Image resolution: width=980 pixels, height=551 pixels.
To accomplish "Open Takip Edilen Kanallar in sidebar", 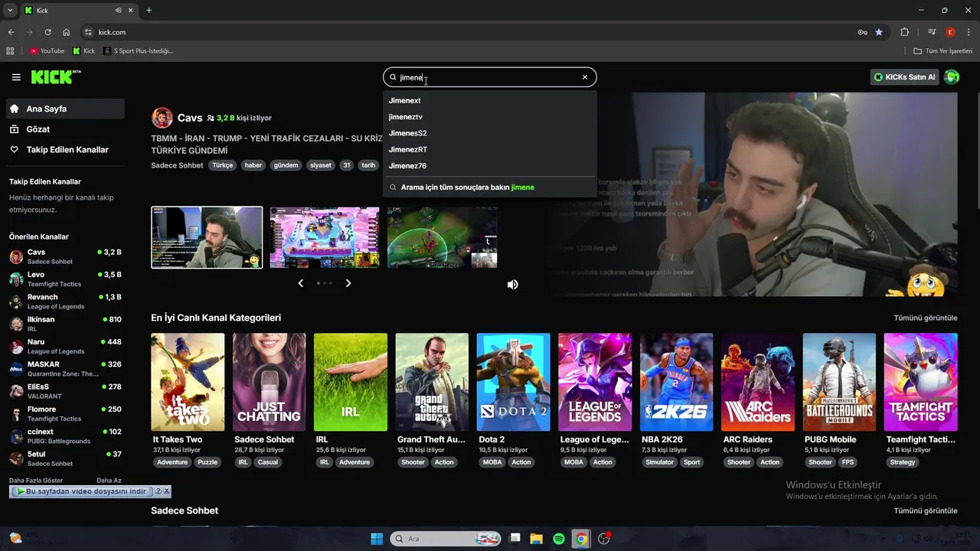I will tap(65, 150).
